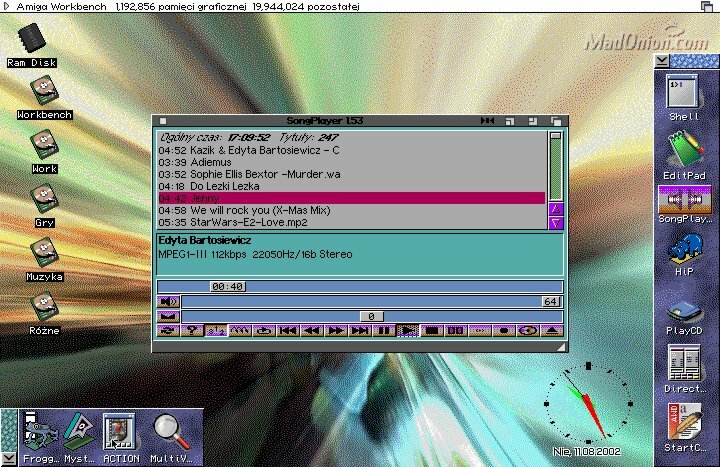Click the rewind button
Image resolution: width=720 pixels, height=467 pixels.
coord(312,331)
